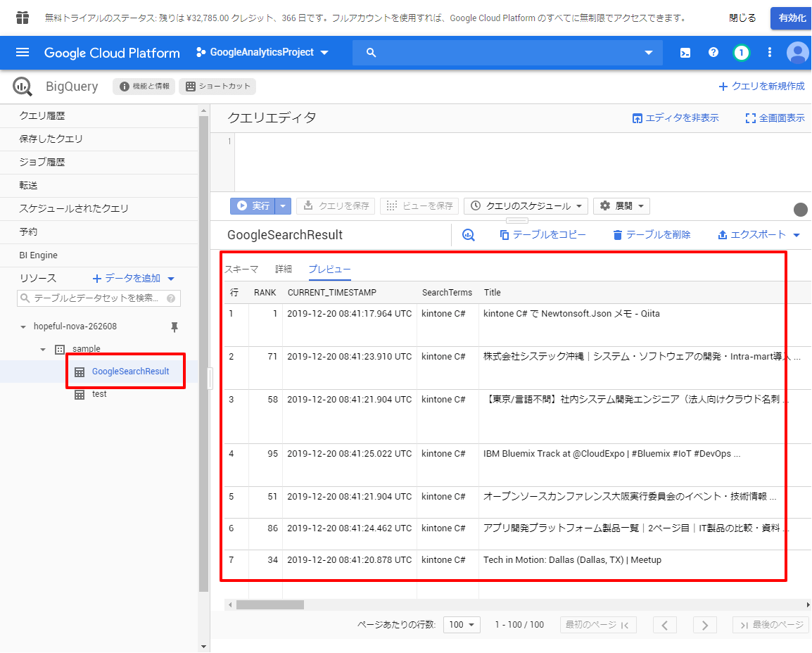812x653 pixels.
Task: Select the プレビュー tab
Action: point(329,270)
